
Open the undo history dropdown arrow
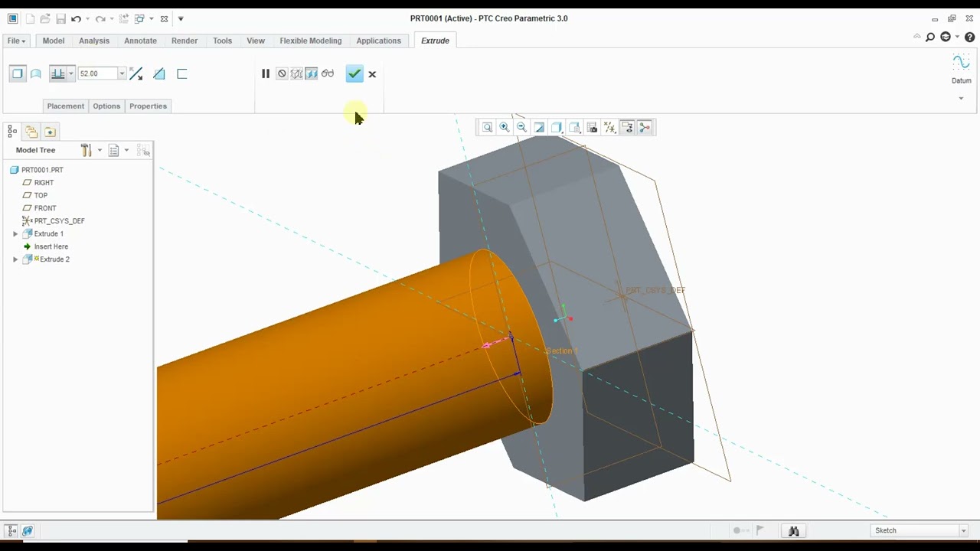pyautogui.click(x=87, y=18)
